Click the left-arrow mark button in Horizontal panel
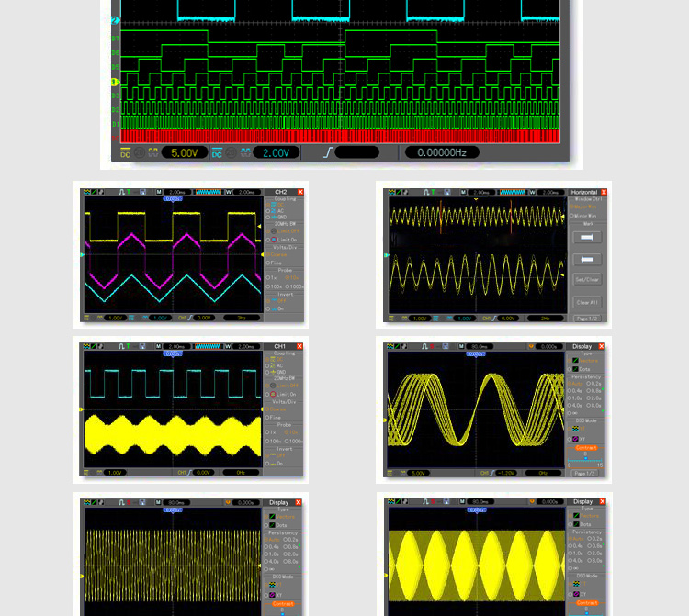689x616 pixels. coord(587,260)
